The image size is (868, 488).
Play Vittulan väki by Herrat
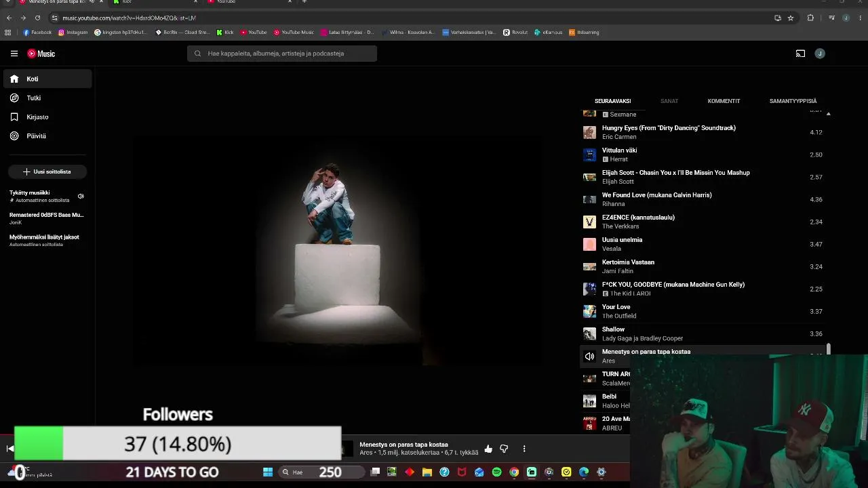pyautogui.click(x=703, y=155)
